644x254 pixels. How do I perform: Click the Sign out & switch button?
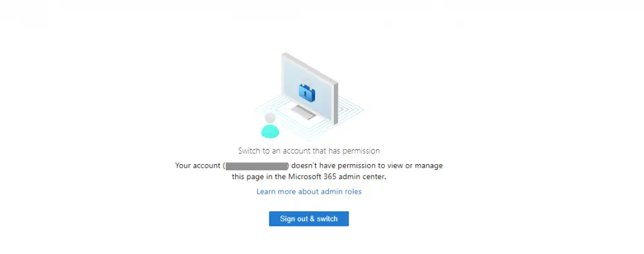[x=309, y=219]
